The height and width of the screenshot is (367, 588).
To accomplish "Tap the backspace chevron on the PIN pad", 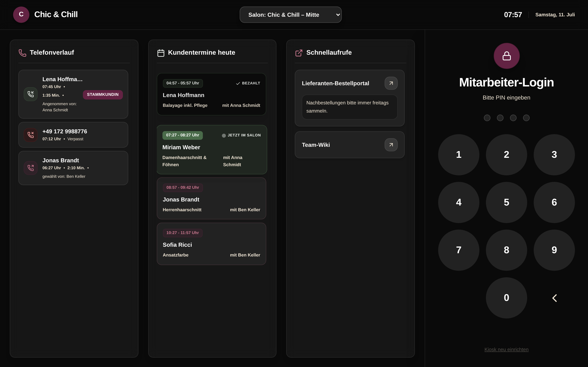I will coord(554,298).
